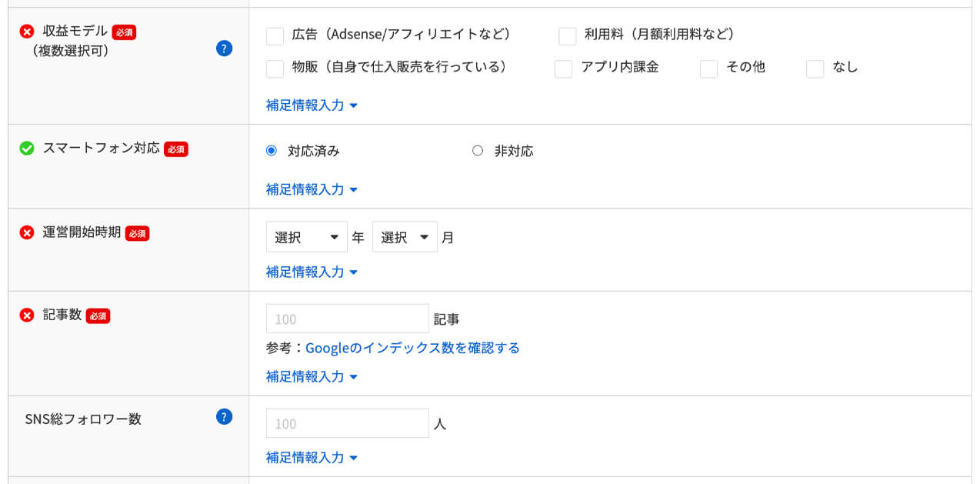Expand 補足情報入力 under スマートフォン対応
This screenshot has height=484, width=980.
pyautogui.click(x=312, y=189)
